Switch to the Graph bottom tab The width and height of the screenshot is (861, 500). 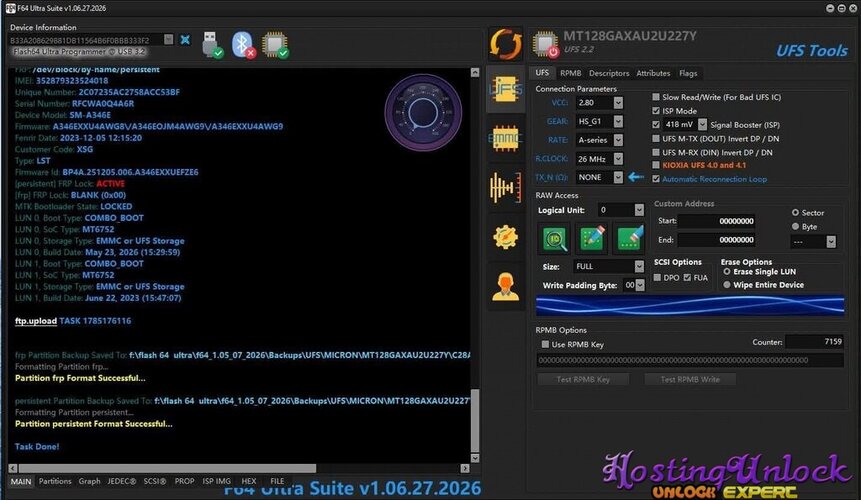coord(90,481)
